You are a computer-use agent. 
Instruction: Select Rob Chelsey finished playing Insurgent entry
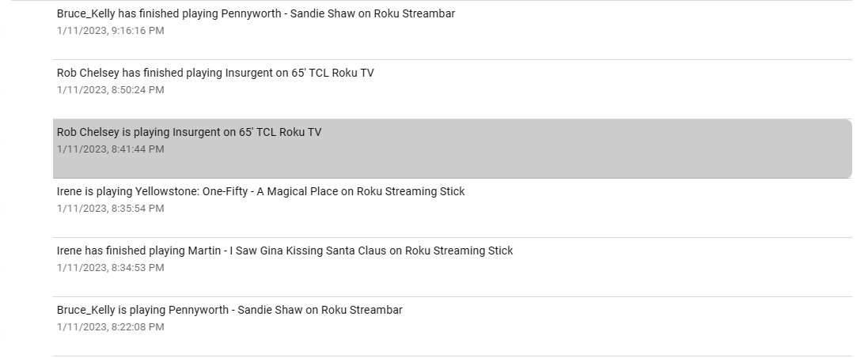click(215, 73)
